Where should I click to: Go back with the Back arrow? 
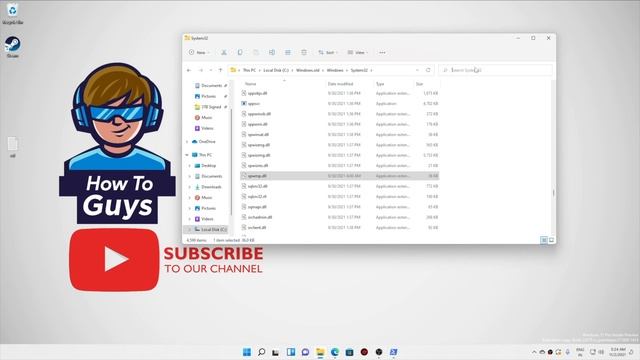pos(189,70)
